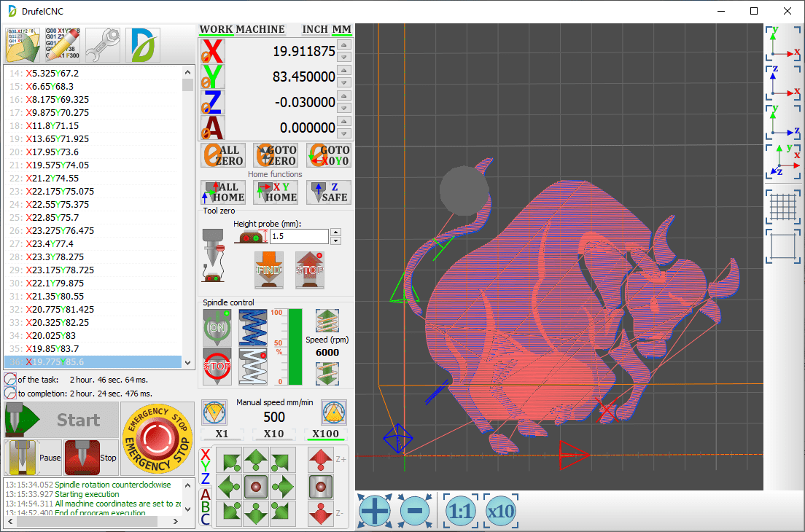Screen dimensions: 805x532
Task: Raise Z axis with Z+ arrow
Action: (x=321, y=460)
